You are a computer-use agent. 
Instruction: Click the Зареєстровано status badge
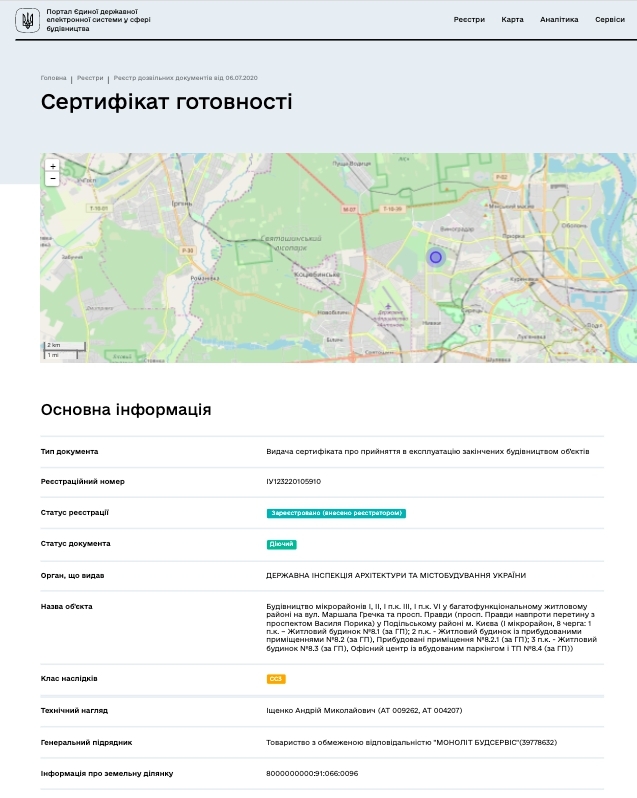click(x=336, y=513)
